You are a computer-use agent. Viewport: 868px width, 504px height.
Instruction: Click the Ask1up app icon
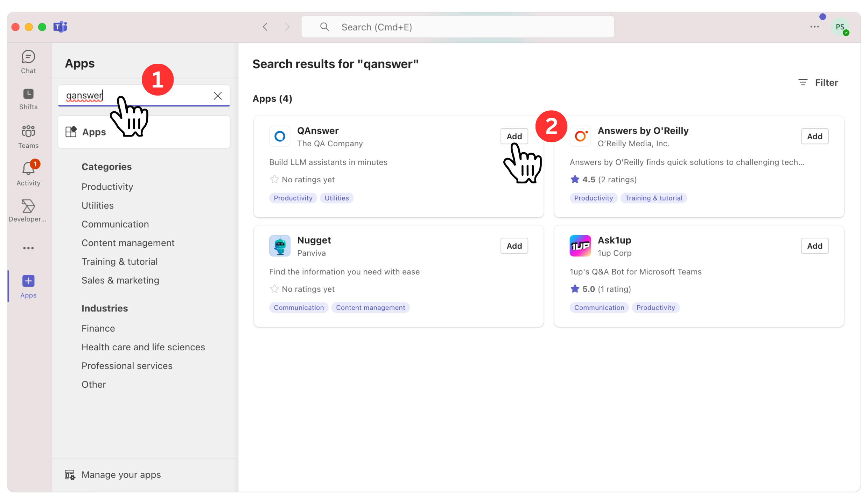580,246
